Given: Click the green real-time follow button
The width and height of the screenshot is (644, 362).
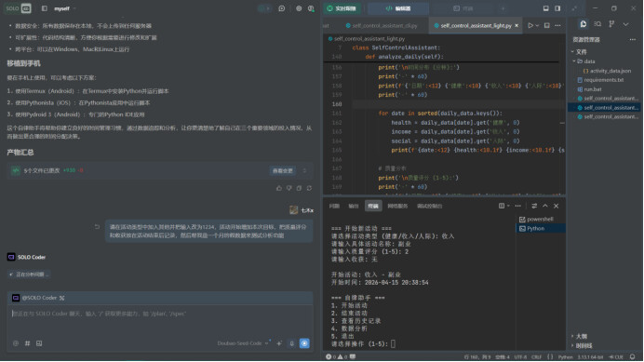Looking at the screenshot, I should coord(342,8).
